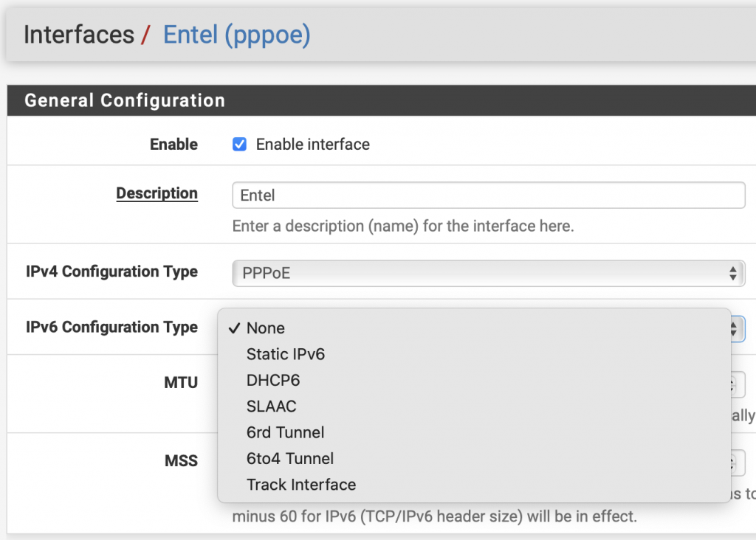The width and height of the screenshot is (756, 540).
Task: Click the Entel (pppoe) breadcrumb link
Action: point(236,35)
